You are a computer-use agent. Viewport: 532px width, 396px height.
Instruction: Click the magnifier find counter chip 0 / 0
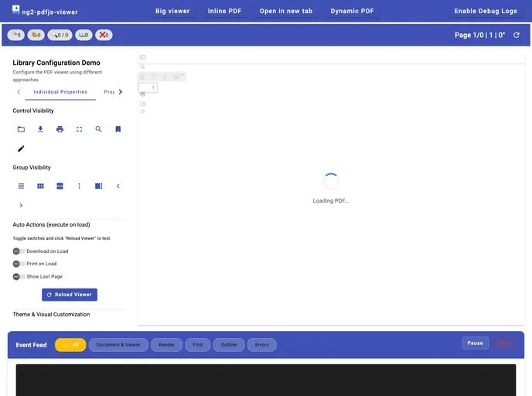point(60,35)
